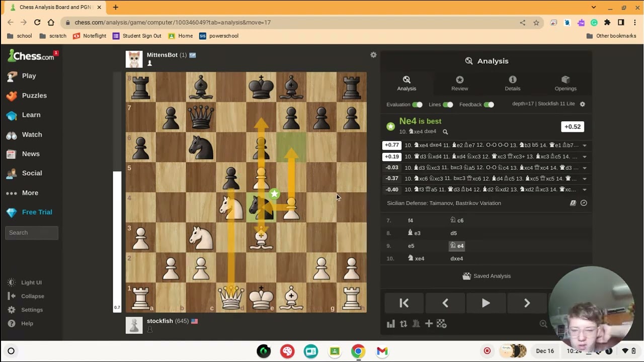Open the Home bookmark in the bookmarks bar
Viewport: 644px width, 362px height.
tap(181, 36)
